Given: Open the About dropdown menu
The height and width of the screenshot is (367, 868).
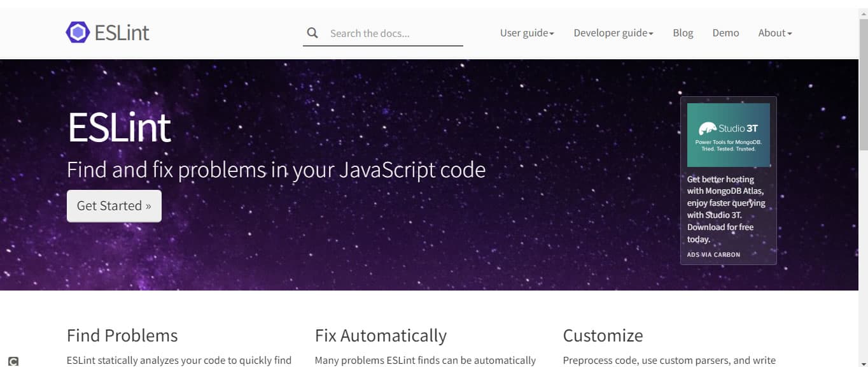Looking at the screenshot, I should (x=775, y=33).
